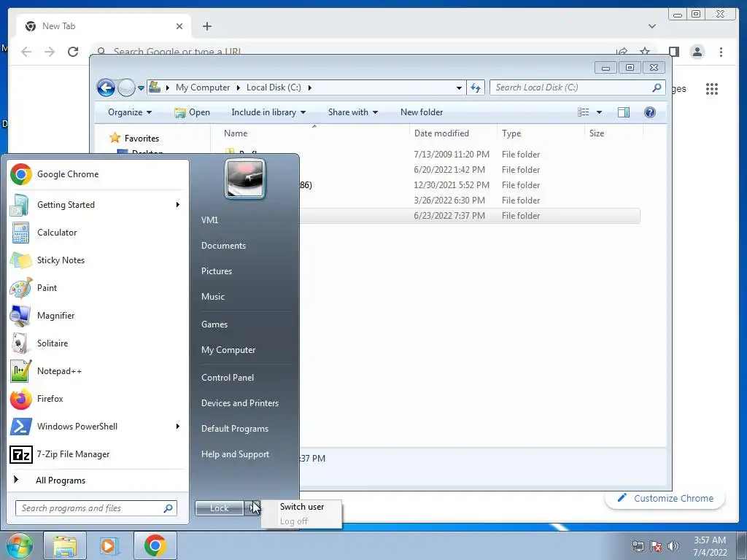Click Customize Chrome button
The image size is (747, 560).
click(665, 498)
